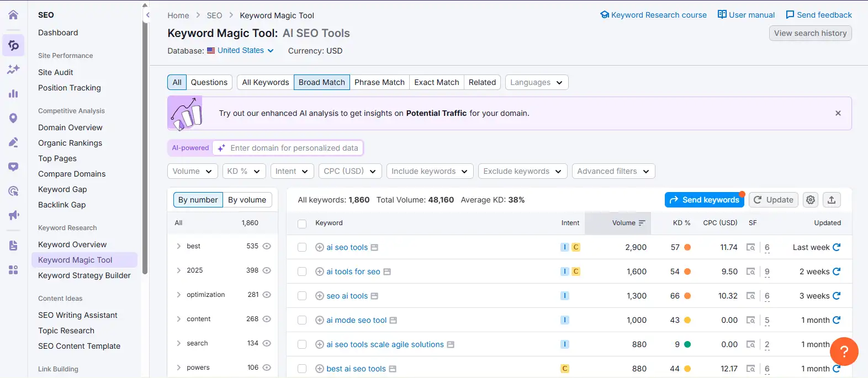Click the sidebar vertical scrollbar
The width and height of the screenshot is (868, 378).
click(145, 141)
